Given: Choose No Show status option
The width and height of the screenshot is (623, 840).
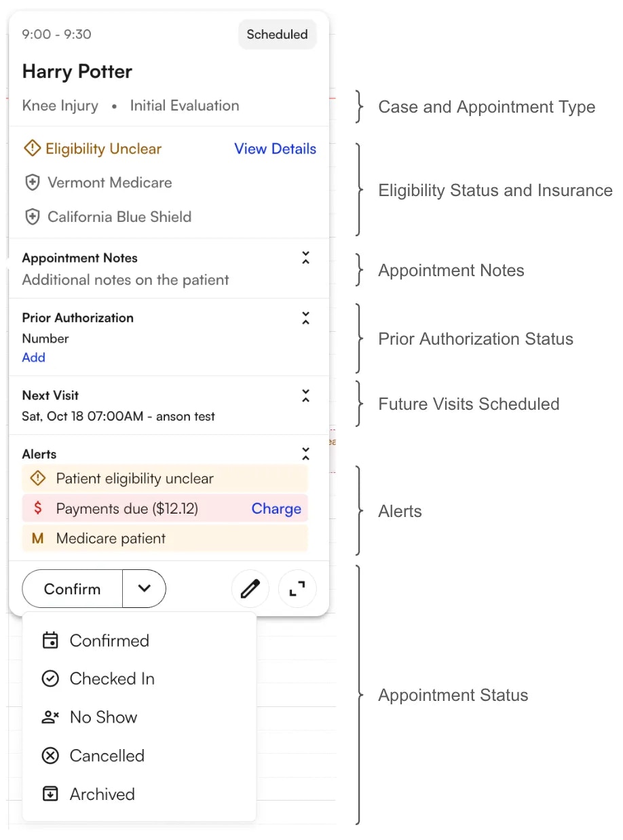Looking at the screenshot, I should (103, 717).
